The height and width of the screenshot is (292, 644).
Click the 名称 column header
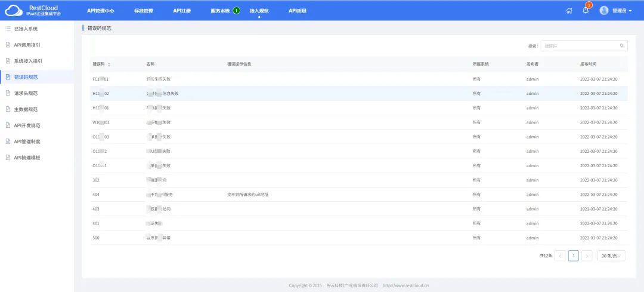click(150, 64)
